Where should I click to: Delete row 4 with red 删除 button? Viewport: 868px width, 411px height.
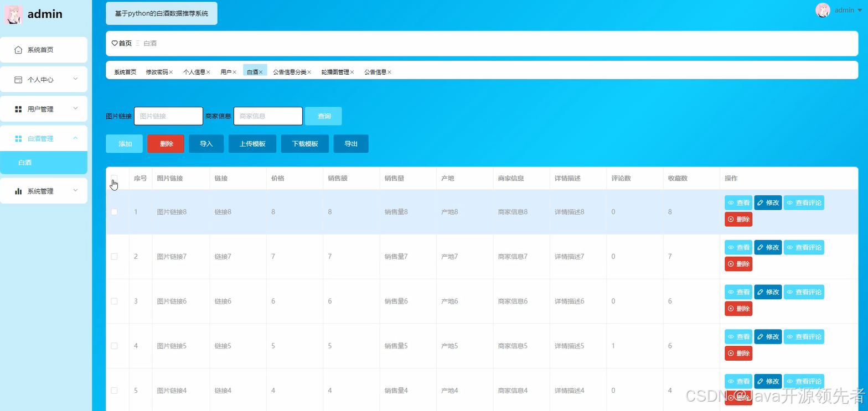pos(738,353)
